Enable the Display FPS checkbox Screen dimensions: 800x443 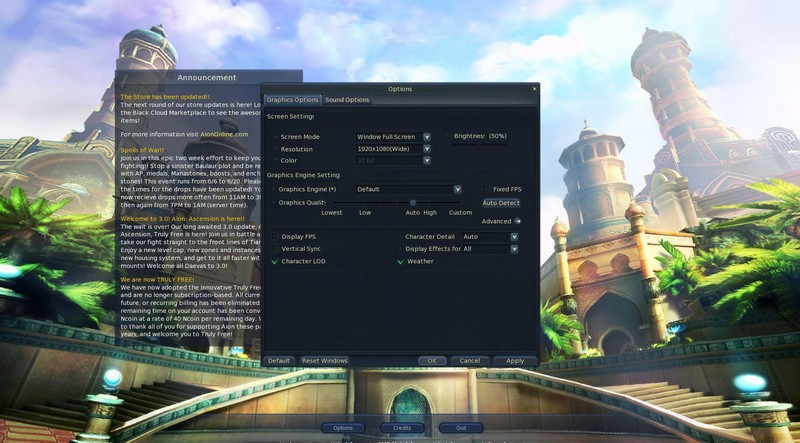click(275, 237)
